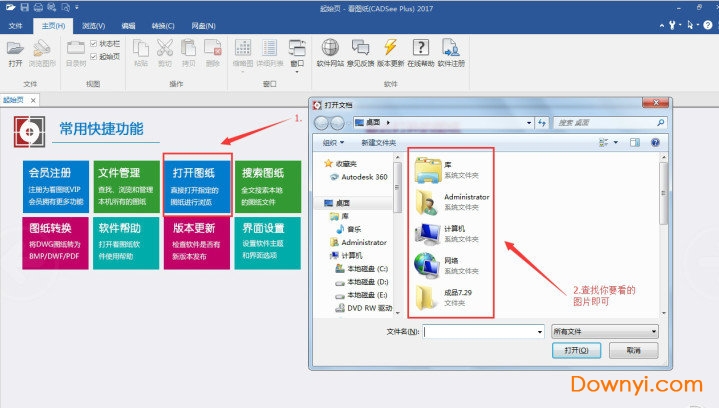Click the 版本更新 lightning icon
Viewport: 719px width, 408px height.
click(x=391, y=47)
